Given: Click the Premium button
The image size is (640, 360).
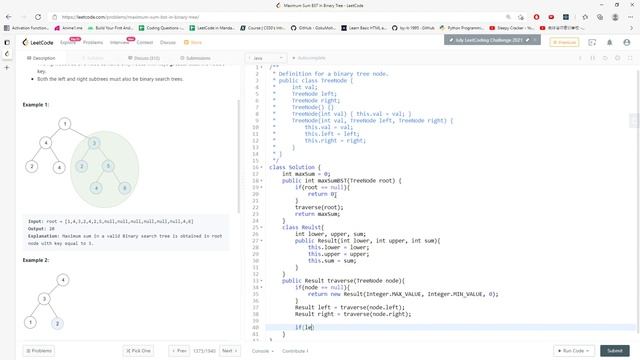Looking at the screenshot, I should [564, 42].
